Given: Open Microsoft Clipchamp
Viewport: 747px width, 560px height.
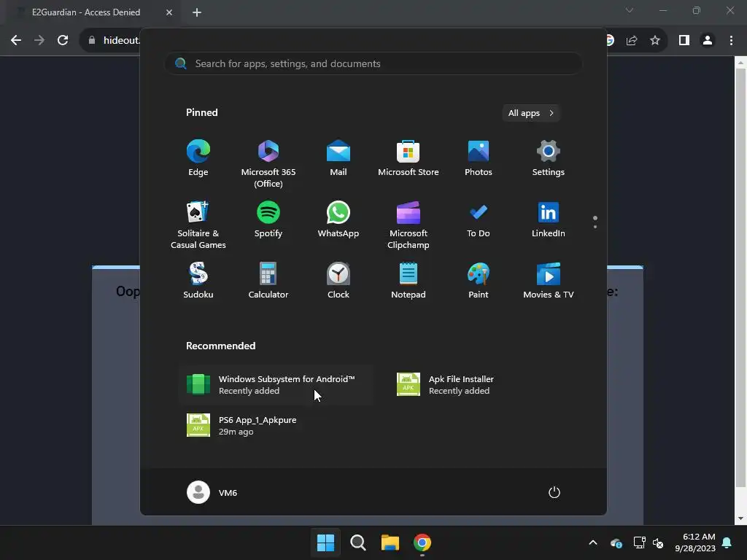Looking at the screenshot, I should (409, 225).
